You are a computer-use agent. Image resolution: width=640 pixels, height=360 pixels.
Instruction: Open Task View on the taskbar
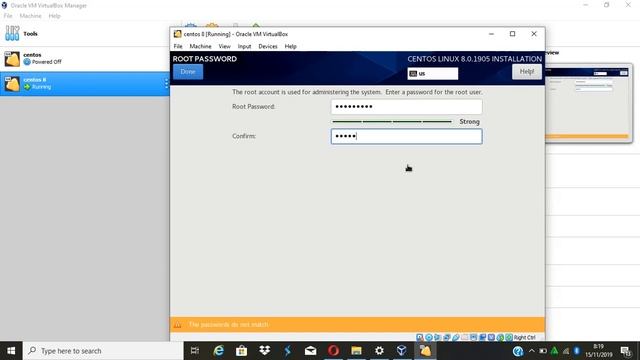(195, 351)
